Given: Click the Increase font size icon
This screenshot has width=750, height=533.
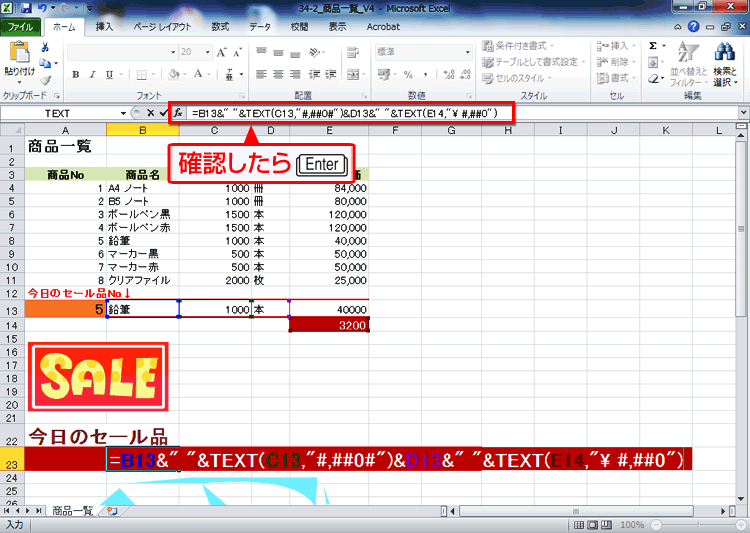Looking at the screenshot, I should click(x=221, y=52).
